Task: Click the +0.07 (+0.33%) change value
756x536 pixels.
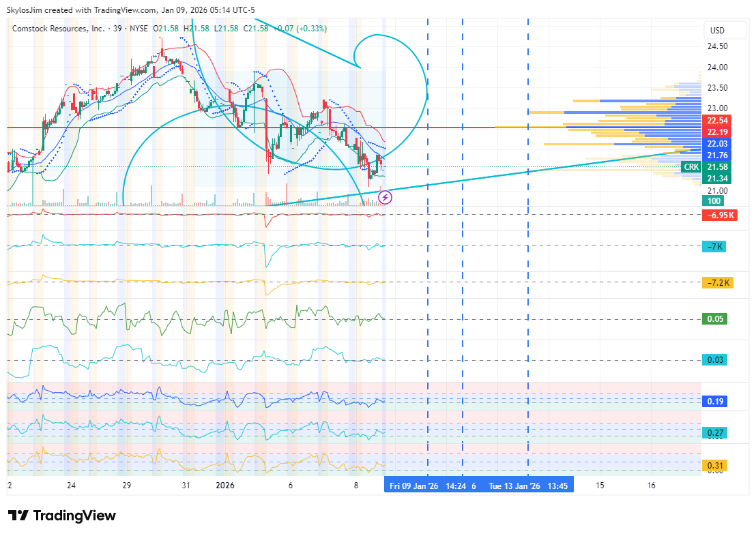Action: 300,29
